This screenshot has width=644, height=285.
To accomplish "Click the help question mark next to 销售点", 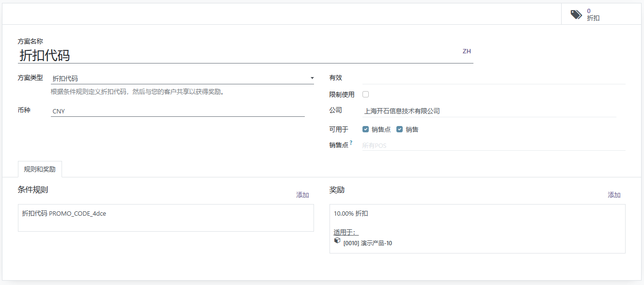I will coord(351,143).
